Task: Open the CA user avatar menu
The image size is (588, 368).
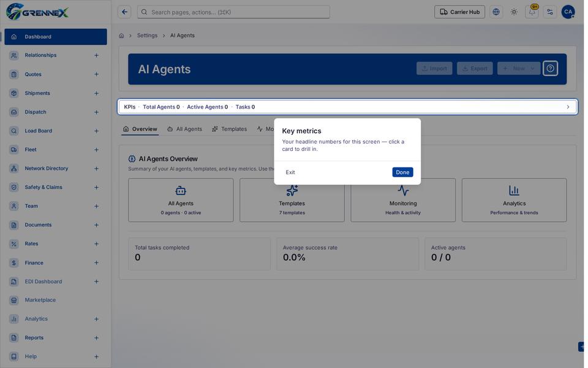Action: pos(568,12)
